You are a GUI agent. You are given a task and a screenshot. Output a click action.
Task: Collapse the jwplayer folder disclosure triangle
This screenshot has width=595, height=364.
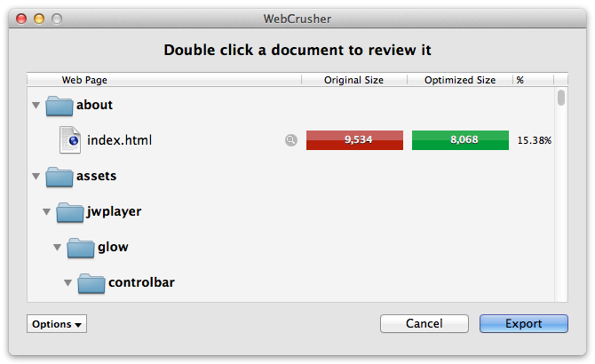(x=47, y=211)
